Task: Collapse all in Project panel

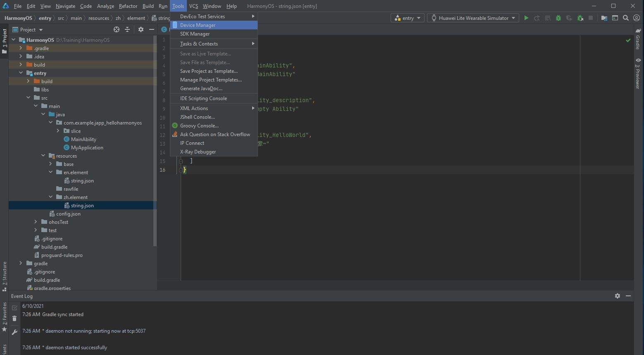Action: (x=127, y=29)
